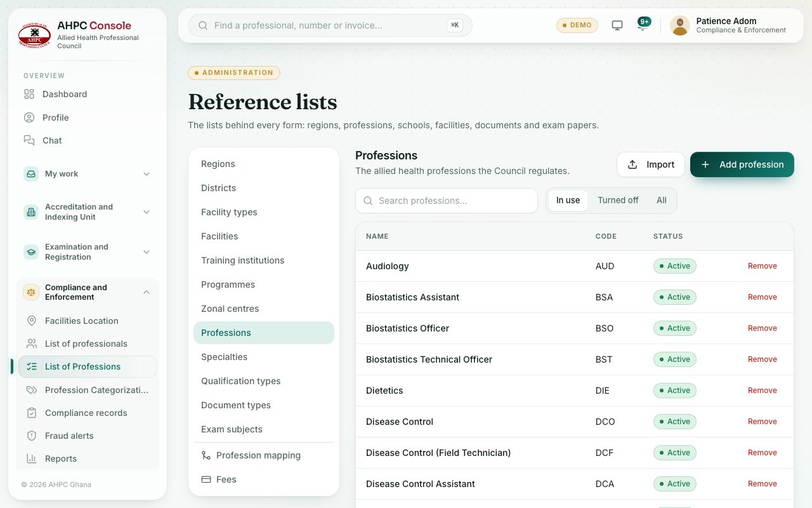Screen dimensions: 812x508
Task: Expand the My work section chevron
Action: [x=147, y=174]
